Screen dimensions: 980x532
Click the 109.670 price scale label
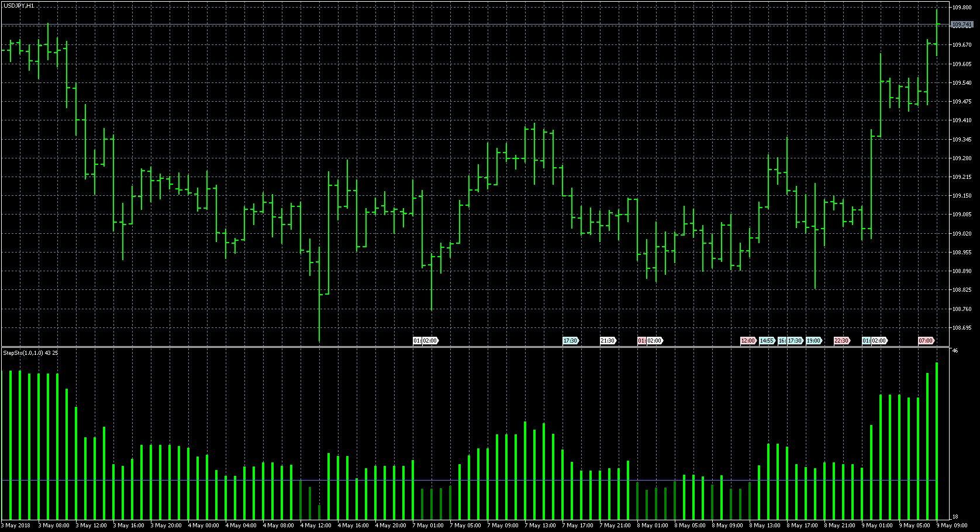click(962, 45)
